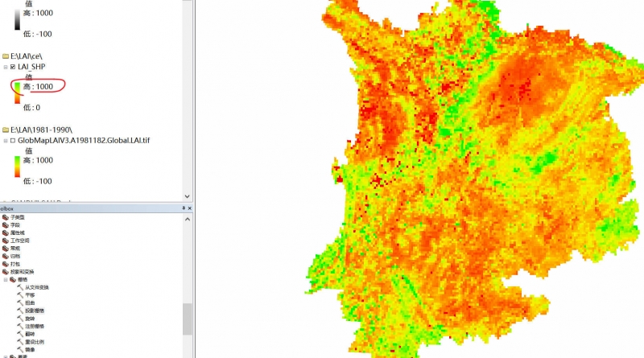This screenshot has height=358, width=644.
Task: Click the LAI_SHP green-red color ramp
Action: [x=16, y=94]
